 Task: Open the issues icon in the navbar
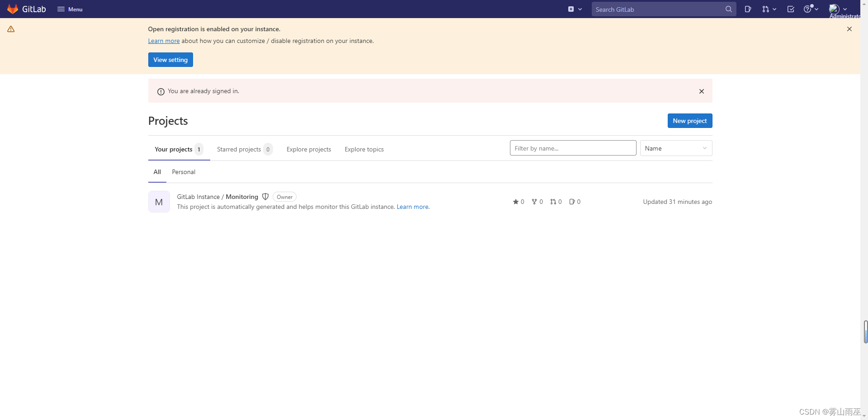(x=748, y=9)
